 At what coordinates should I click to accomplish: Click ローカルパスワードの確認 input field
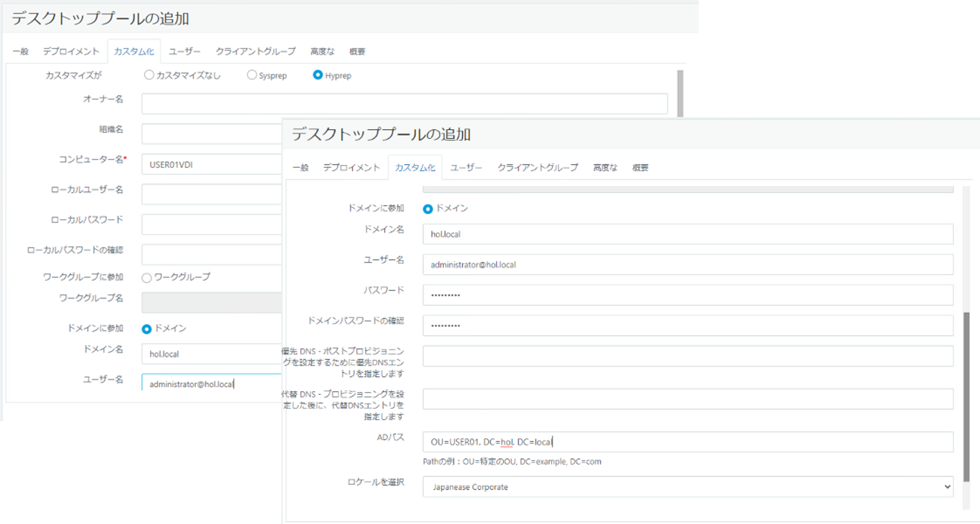212,254
